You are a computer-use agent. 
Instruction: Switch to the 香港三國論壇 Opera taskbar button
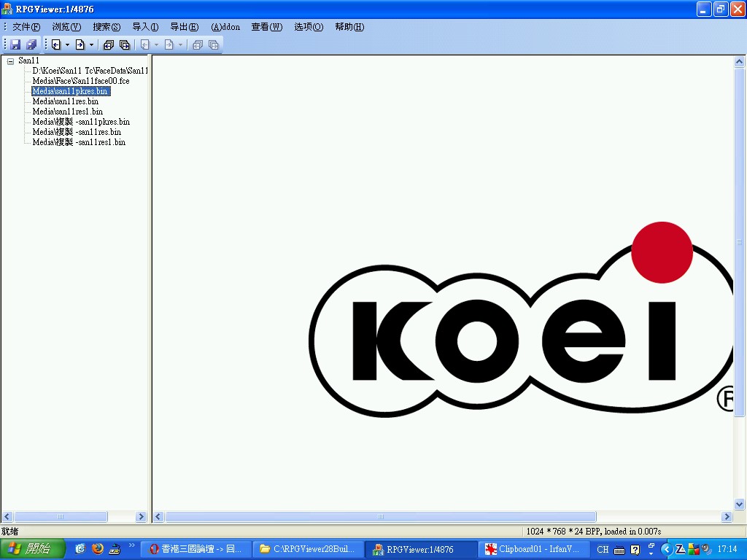[x=196, y=549]
